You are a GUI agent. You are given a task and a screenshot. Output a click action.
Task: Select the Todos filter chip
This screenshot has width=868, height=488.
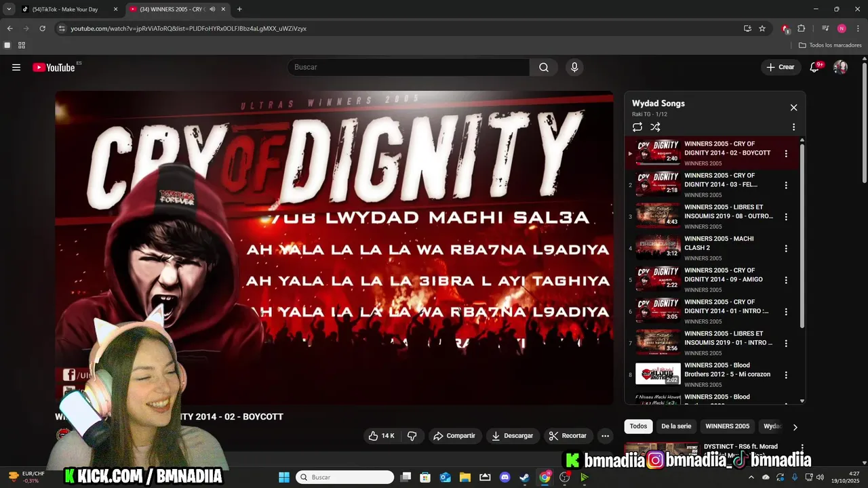638,426
